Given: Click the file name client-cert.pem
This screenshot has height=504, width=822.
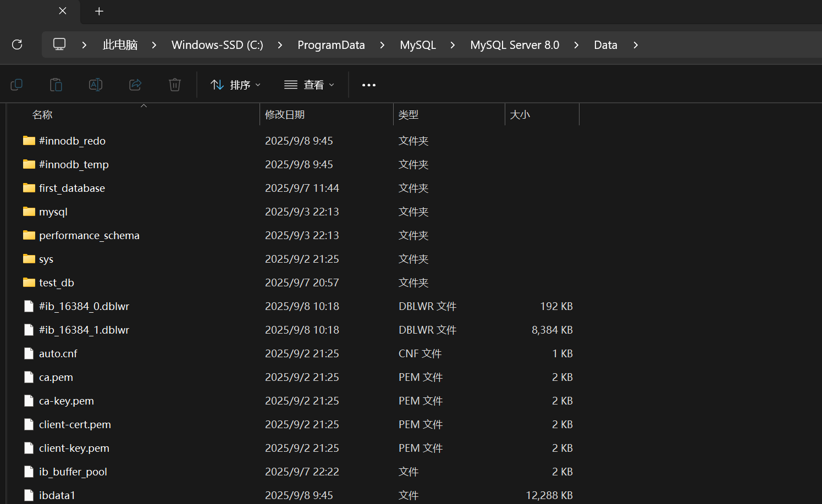Looking at the screenshot, I should pyautogui.click(x=75, y=424).
